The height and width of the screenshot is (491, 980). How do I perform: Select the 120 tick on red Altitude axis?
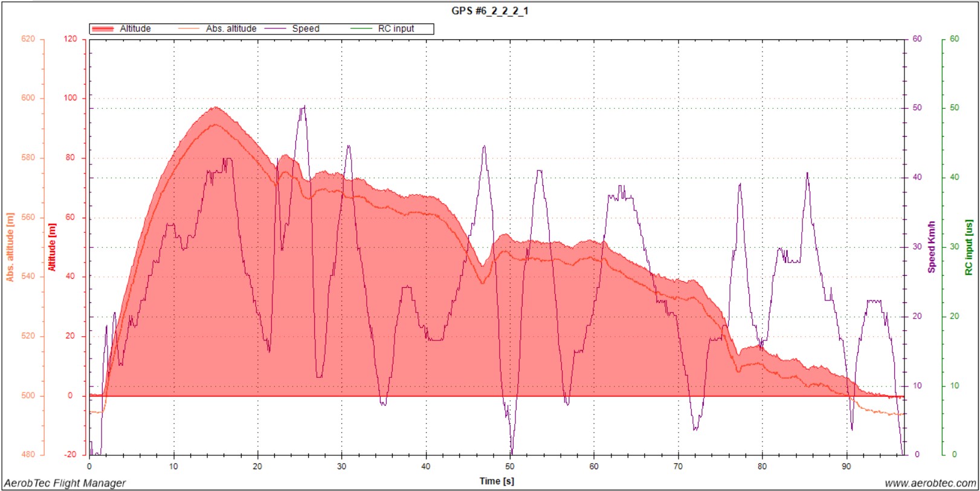coord(70,39)
